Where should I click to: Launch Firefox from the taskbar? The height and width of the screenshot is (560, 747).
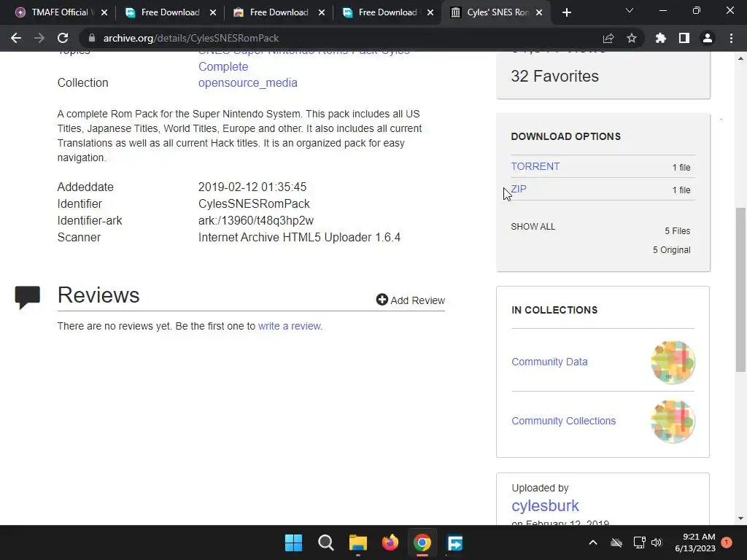click(390, 542)
